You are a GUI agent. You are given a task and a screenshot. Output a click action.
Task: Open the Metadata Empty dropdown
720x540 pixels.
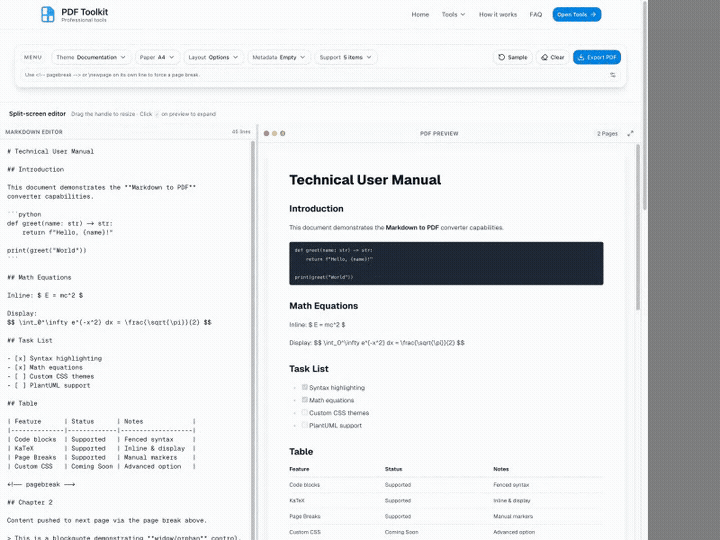(279, 57)
